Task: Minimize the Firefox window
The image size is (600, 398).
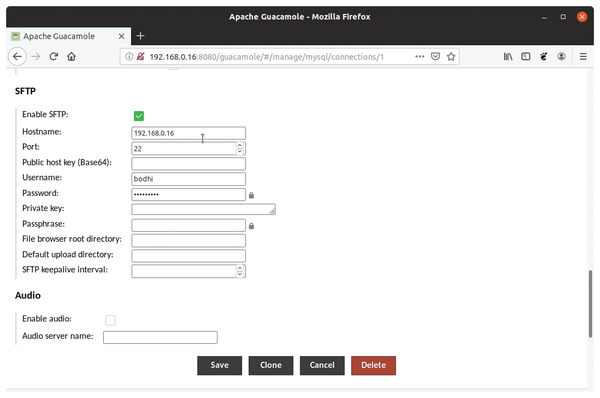Action: click(x=544, y=17)
